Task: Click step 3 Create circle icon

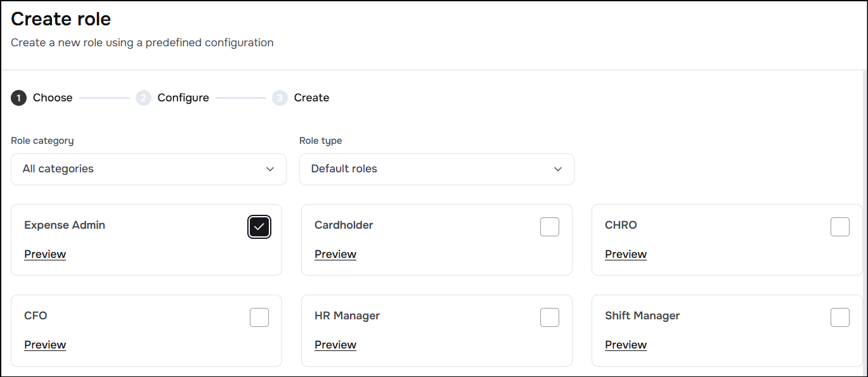Action: [280, 98]
